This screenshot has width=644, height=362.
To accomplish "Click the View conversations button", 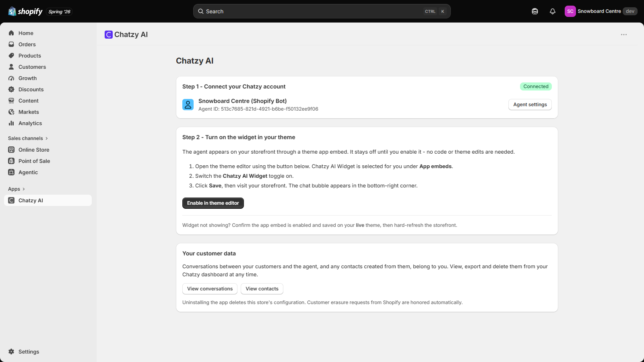I will pos(210,289).
